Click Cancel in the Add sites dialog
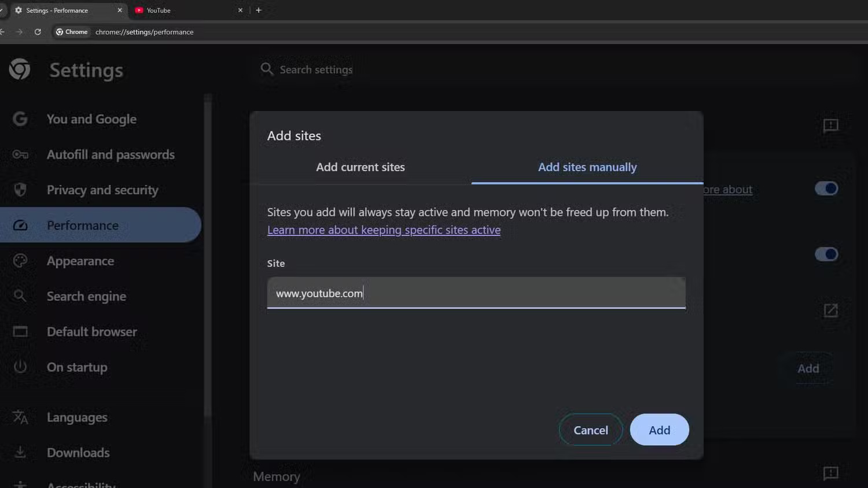 591,430
